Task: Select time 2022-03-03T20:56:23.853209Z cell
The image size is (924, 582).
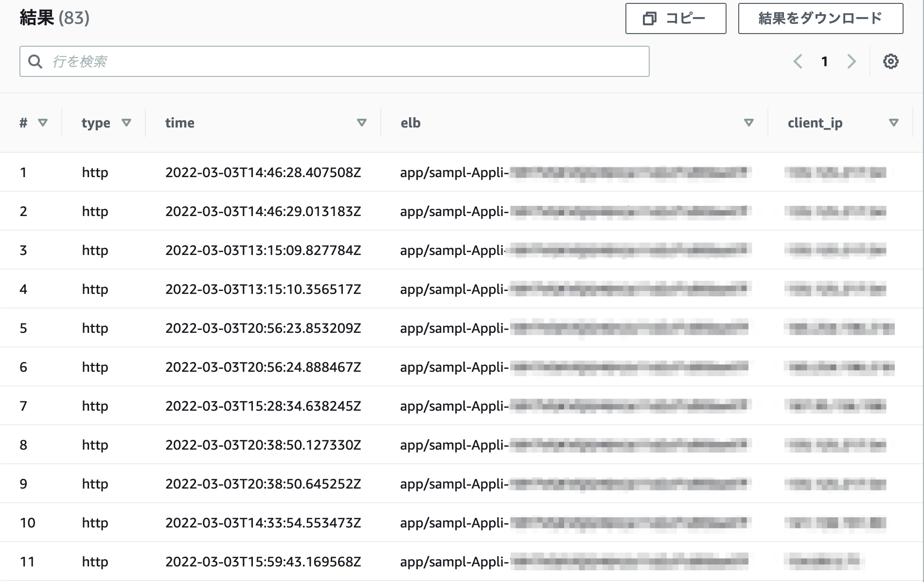Action: pos(263,328)
